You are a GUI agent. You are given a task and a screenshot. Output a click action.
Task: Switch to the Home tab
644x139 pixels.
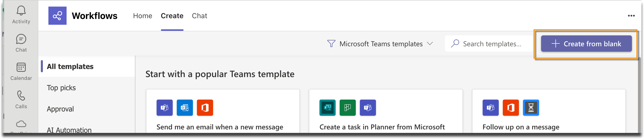[x=142, y=16]
